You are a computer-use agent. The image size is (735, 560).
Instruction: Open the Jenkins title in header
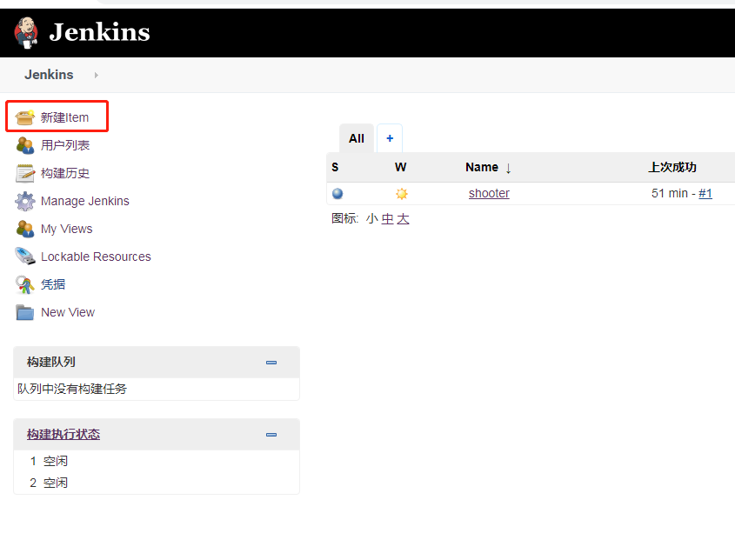pyautogui.click(x=99, y=32)
